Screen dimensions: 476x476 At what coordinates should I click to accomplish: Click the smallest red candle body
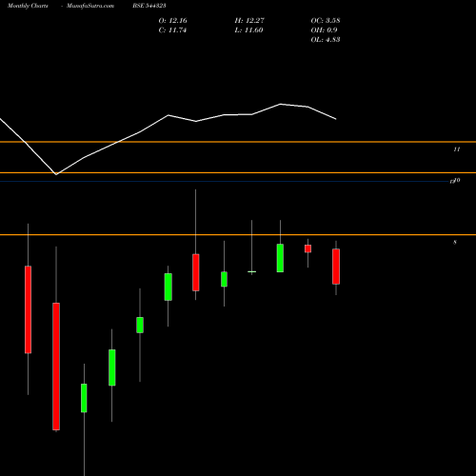click(x=307, y=248)
